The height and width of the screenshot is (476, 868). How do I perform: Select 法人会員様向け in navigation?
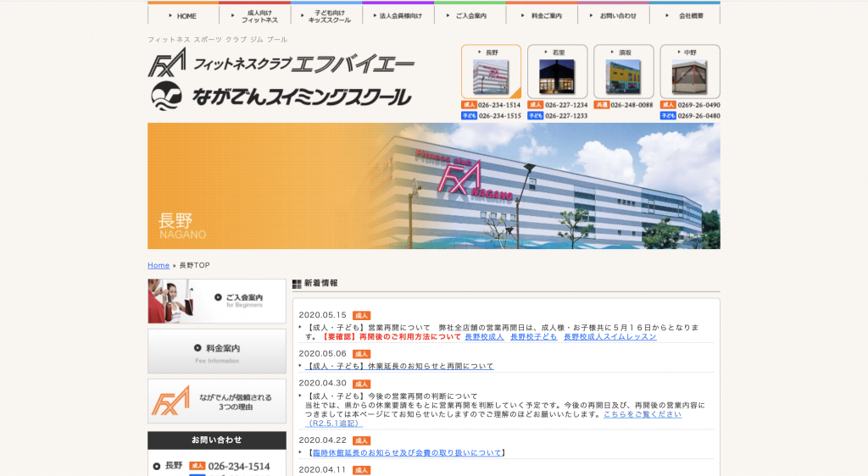[x=398, y=15]
